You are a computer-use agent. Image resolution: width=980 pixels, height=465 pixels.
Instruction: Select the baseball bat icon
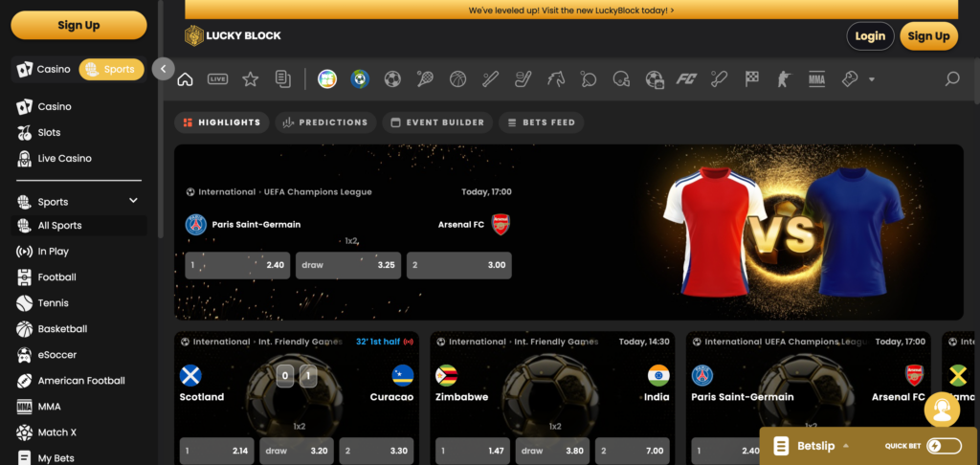(x=491, y=79)
